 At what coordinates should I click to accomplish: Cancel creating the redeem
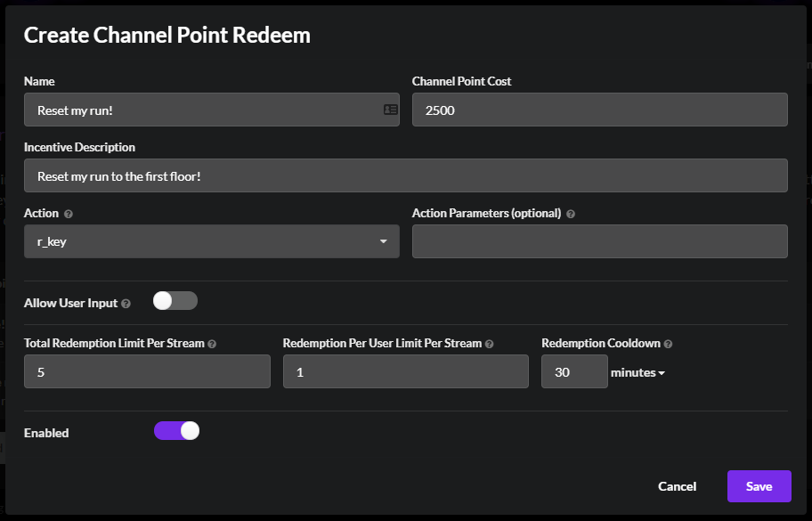(677, 486)
